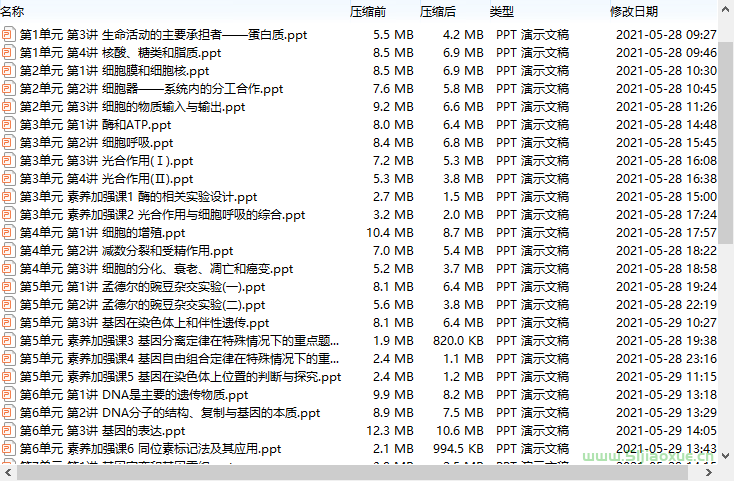734x481 pixels.
Task: Select icon for 第6单元 第1讲 DNA是主要的遗传物质.ppt
Action: pos(8,395)
